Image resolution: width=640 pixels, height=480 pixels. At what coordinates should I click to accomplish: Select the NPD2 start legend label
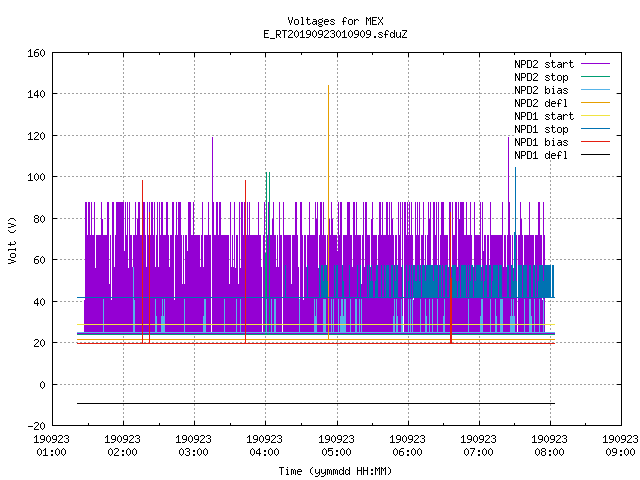click(x=544, y=64)
